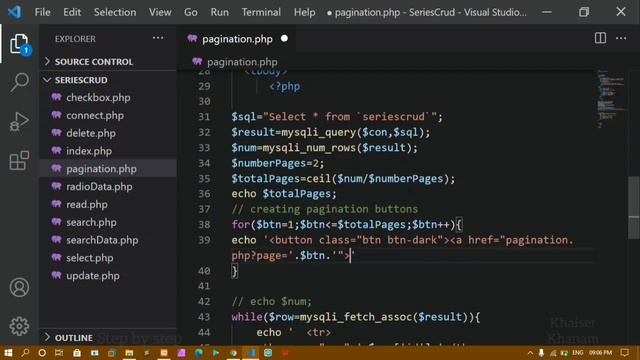The image size is (640, 360).
Task: Open connect.php in the explorer
Action: click(95, 116)
